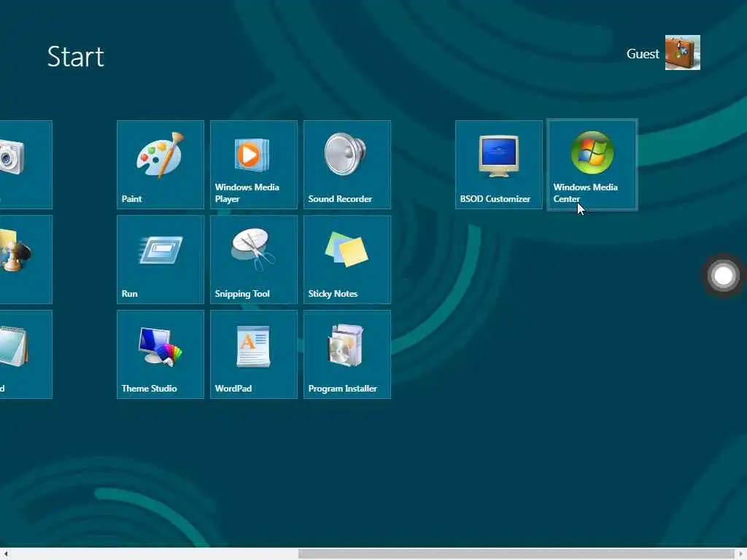747x560 pixels.
Task: Open the Sound Recorder tile
Action: [347, 165]
